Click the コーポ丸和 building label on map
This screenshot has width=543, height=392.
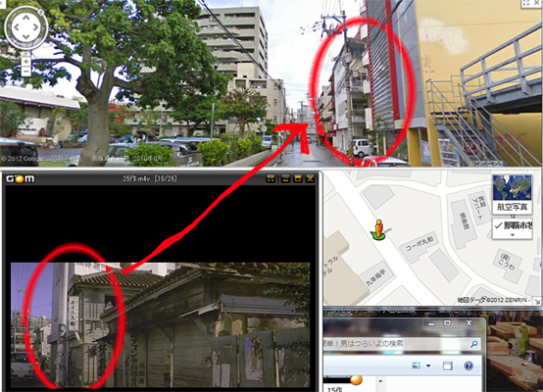(x=420, y=244)
